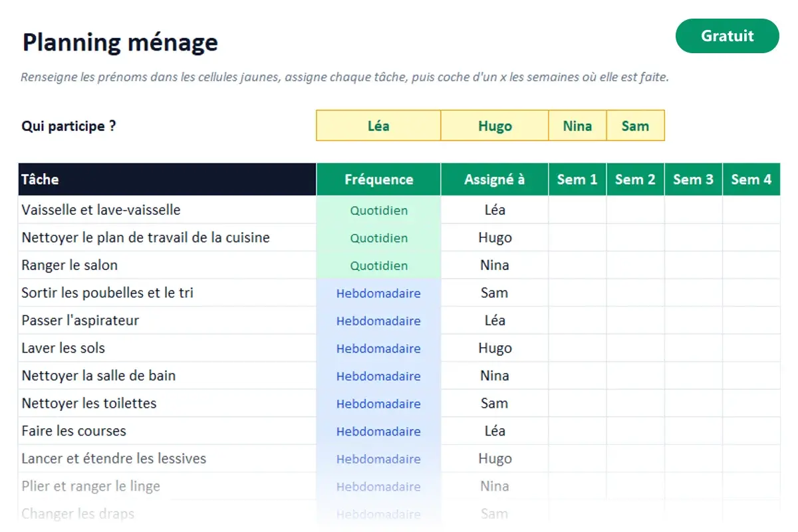
Task: Click the Fréquence column header
Action: [378, 180]
